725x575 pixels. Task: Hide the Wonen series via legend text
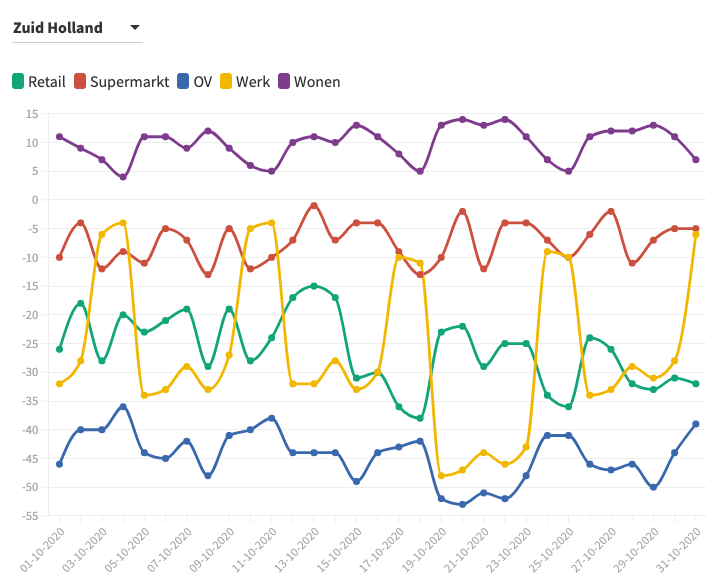pyautogui.click(x=317, y=82)
